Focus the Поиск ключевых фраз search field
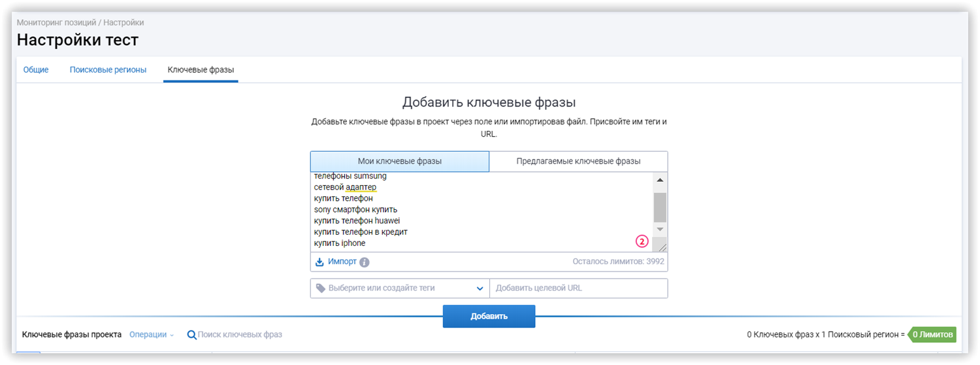Viewport: 980px width, 365px height. [240, 335]
